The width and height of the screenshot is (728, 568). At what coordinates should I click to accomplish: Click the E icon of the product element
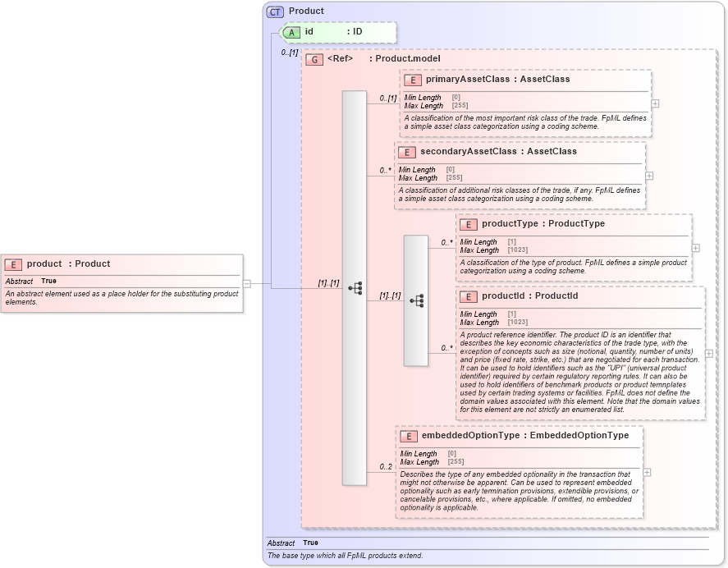tap(12, 263)
